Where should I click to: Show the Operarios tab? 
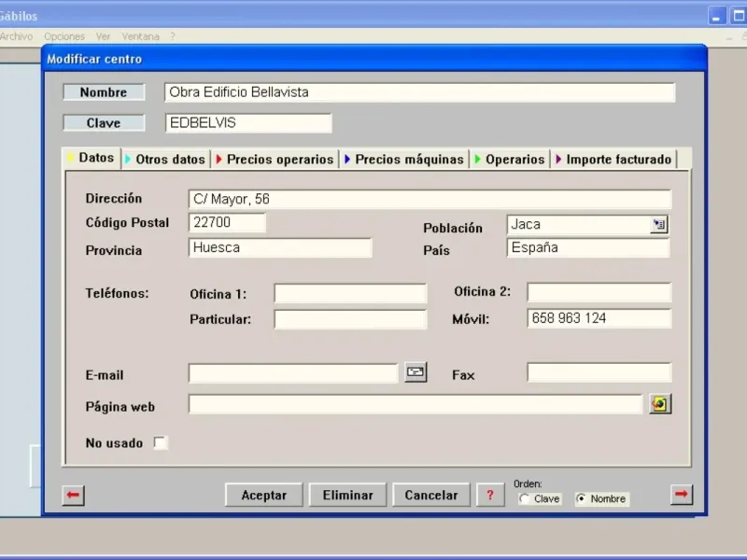click(x=514, y=160)
